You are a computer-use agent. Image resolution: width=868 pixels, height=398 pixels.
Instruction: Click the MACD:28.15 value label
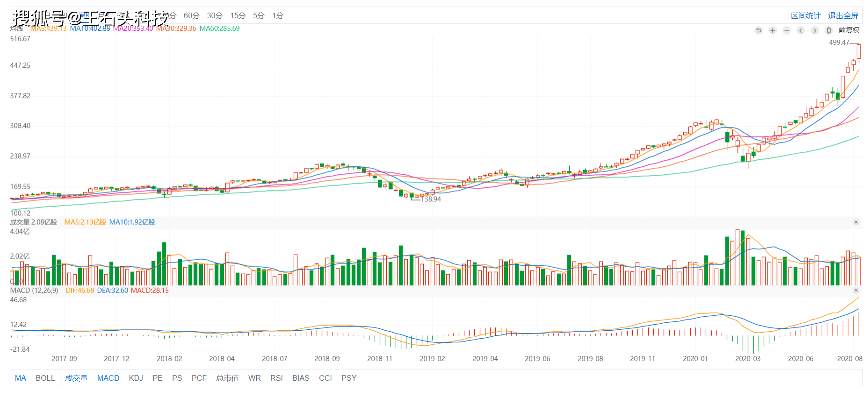[x=150, y=291]
